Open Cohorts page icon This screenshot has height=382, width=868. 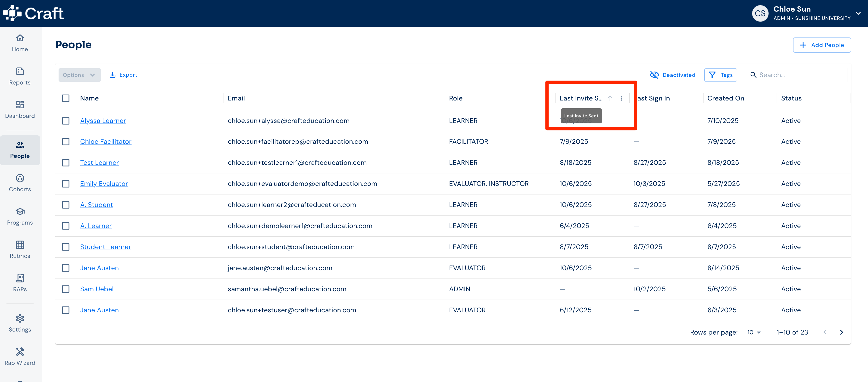pyautogui.click(x=20, y=178)
